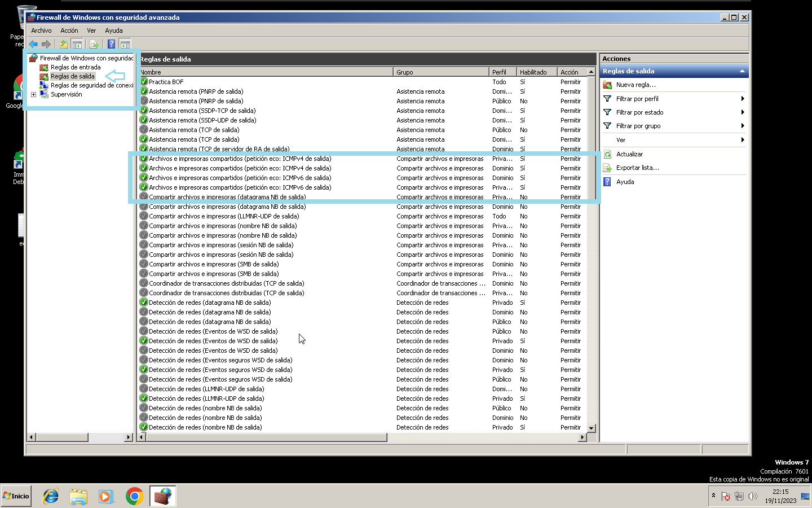Click the Supervisión monitor icon in the tree
This screenshot has height=508, width=812.
tap(44, 94)
